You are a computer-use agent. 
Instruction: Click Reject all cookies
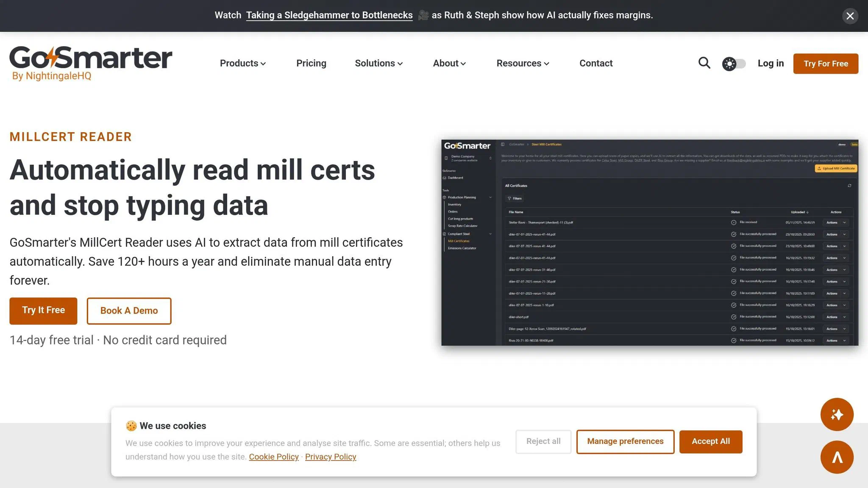pos(543,441)
